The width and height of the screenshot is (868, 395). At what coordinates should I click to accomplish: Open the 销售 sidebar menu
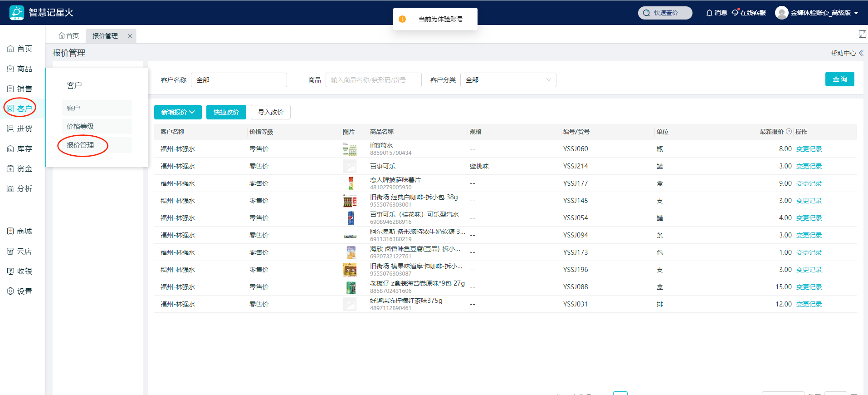pyautogui.click(x=20, y=89)
